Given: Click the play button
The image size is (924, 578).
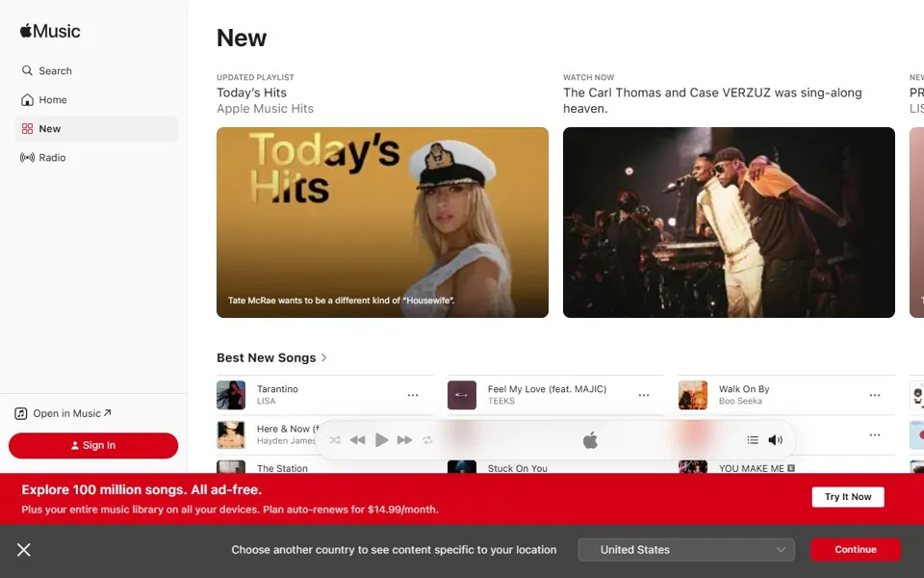Looking at the screenshot, I should [381, 440].
